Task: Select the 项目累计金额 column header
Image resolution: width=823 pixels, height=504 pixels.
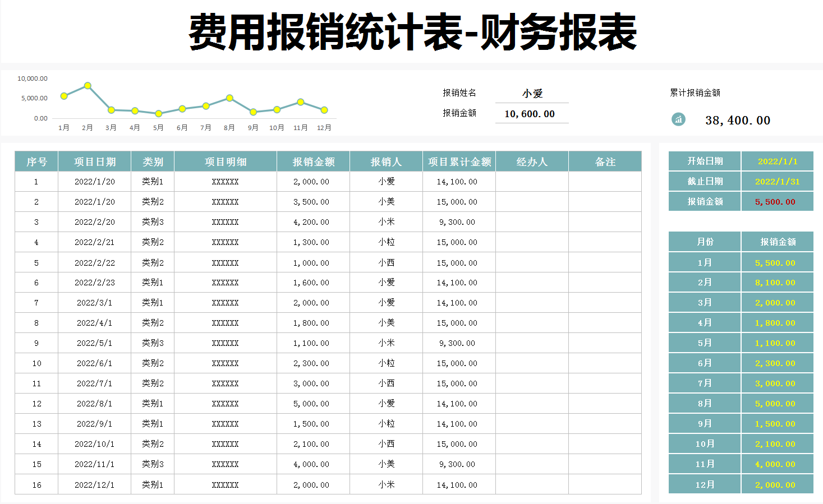Action: tap(459, 161)
